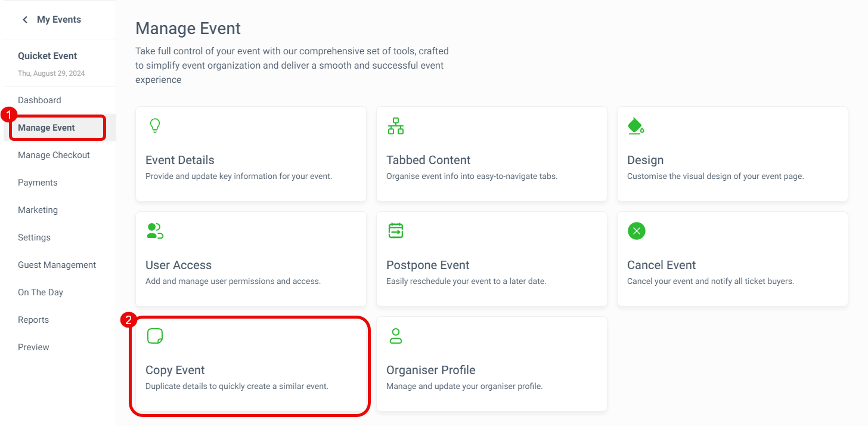
Task: Select Manage Event in the sidebar
Action: (46, 128)
